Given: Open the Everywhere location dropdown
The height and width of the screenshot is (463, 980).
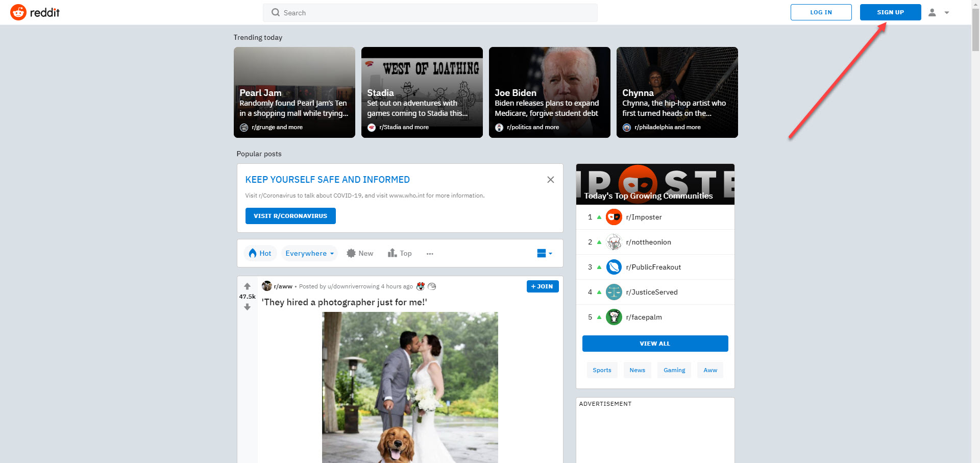Looking at the screenshot, I should click(x=309, y=253).
